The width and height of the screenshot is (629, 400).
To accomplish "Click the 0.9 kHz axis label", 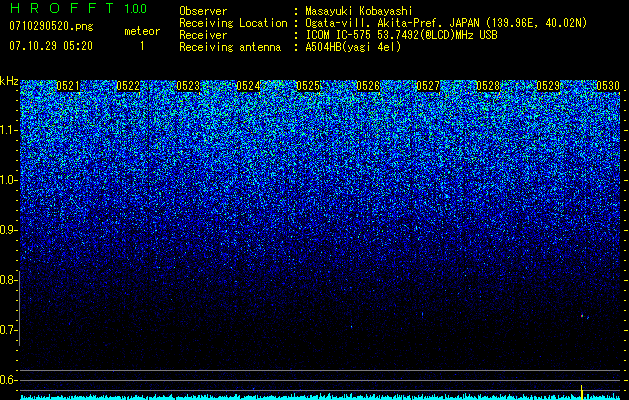I will click(7, 230).
